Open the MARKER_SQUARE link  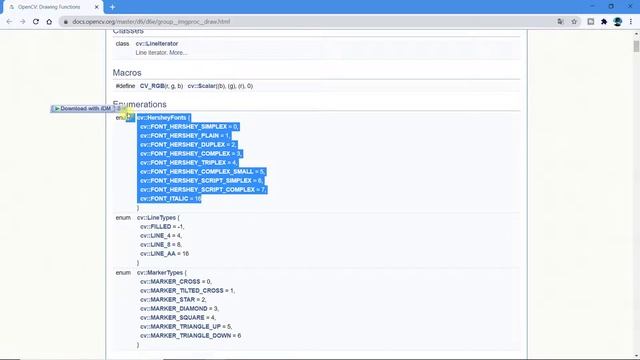[172, 318]
